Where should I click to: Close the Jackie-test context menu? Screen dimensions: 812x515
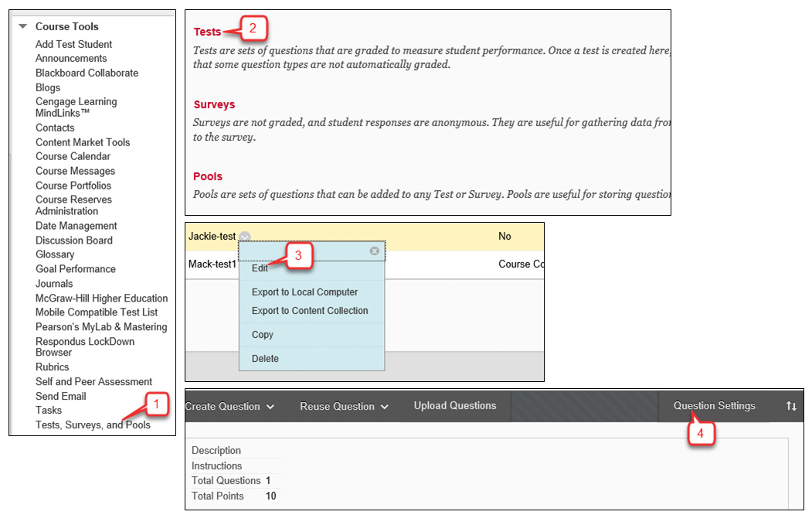[375, 251]
